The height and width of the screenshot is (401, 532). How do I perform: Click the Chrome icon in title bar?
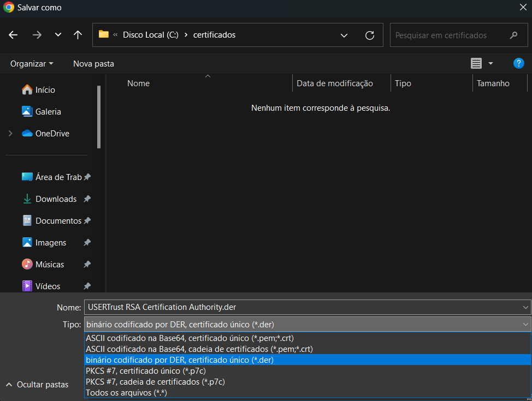coord(9,7)
